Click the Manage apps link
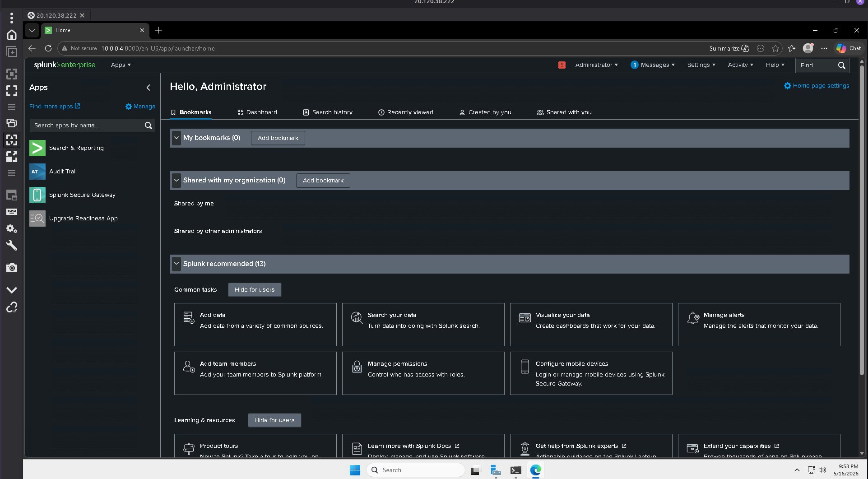The image size is (868, 479). pos(140,107)
